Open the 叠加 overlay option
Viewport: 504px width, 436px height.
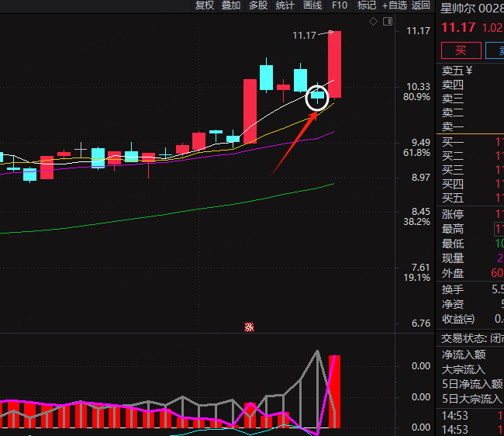point(231,5)
